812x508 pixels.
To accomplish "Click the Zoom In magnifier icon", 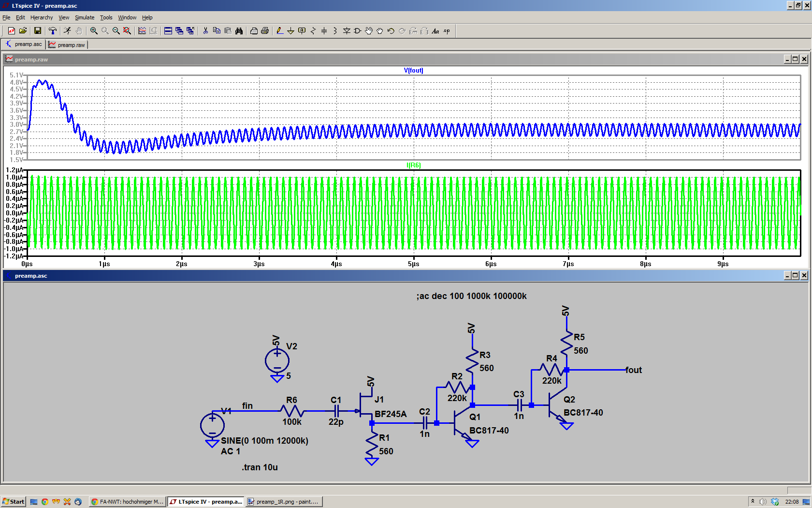I will (94, 31).
